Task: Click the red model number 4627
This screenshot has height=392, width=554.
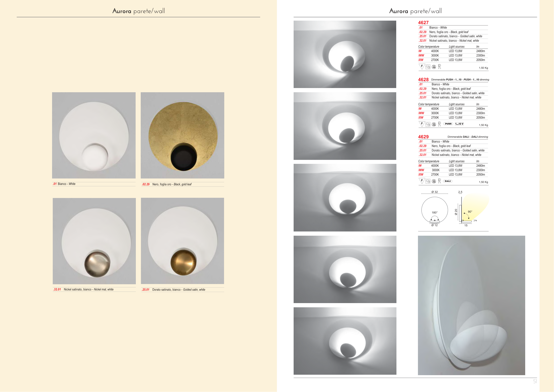Action: 423,22
